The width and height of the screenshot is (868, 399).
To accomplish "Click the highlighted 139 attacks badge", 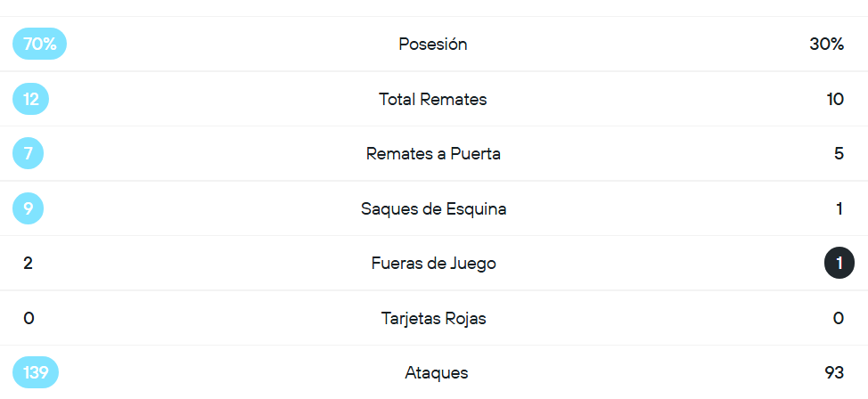I will 36,373.
